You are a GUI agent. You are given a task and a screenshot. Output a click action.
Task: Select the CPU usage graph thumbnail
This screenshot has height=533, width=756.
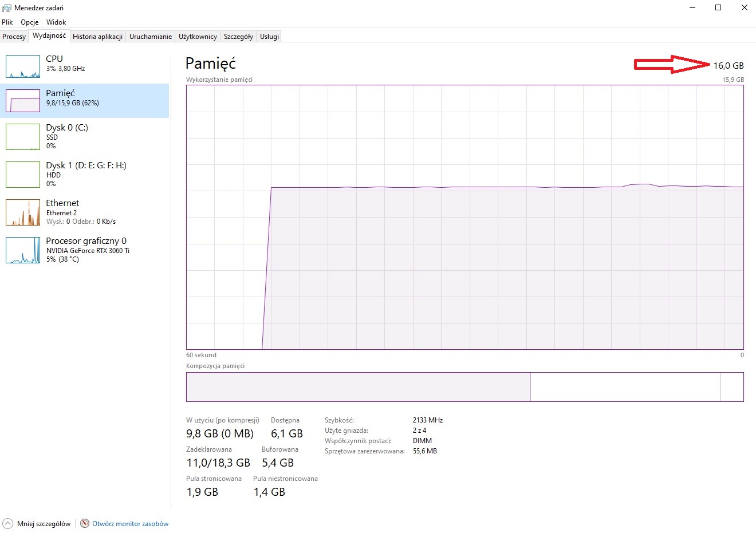pos(23,66)
